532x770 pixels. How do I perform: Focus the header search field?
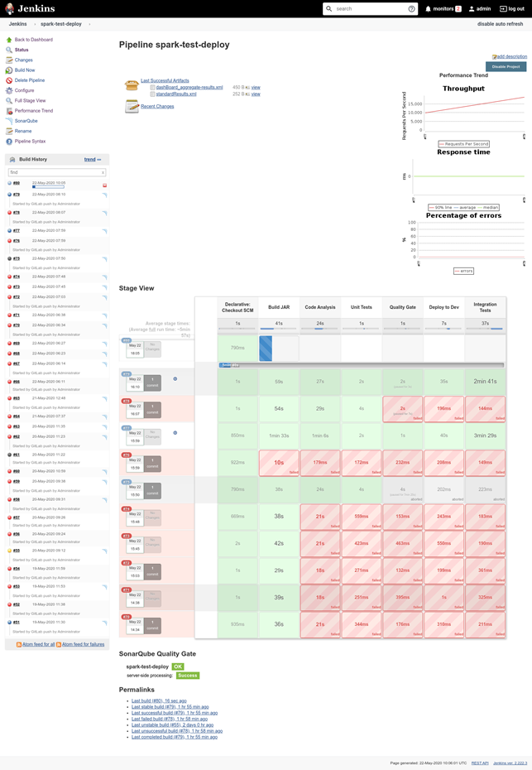tap(371, 9)
